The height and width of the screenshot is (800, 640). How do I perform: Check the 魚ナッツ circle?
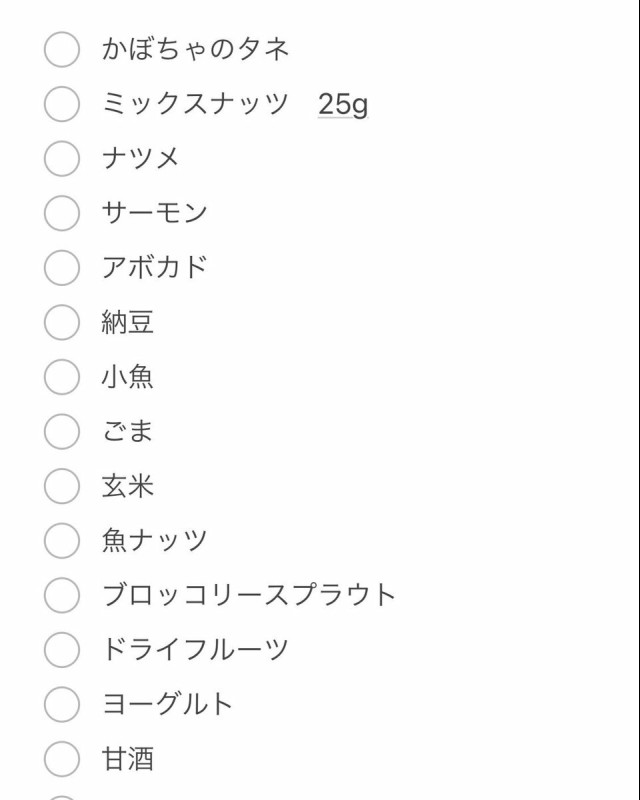pyautogui.click(x=61, y=541)
